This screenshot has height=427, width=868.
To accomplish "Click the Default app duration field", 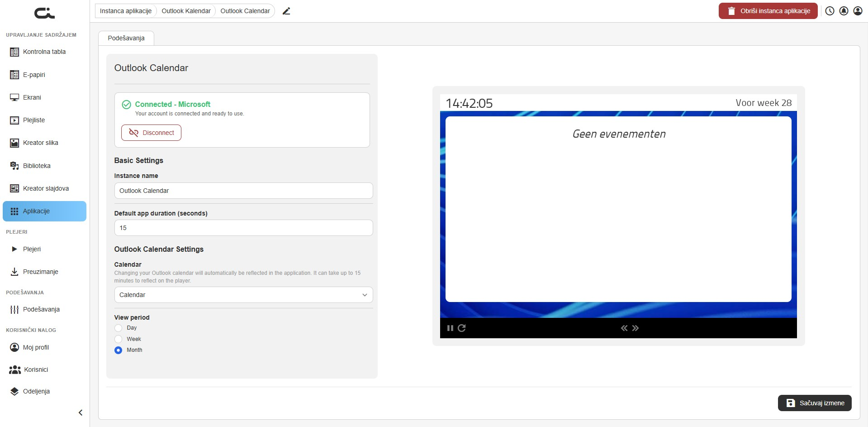I will pos(243,228).
